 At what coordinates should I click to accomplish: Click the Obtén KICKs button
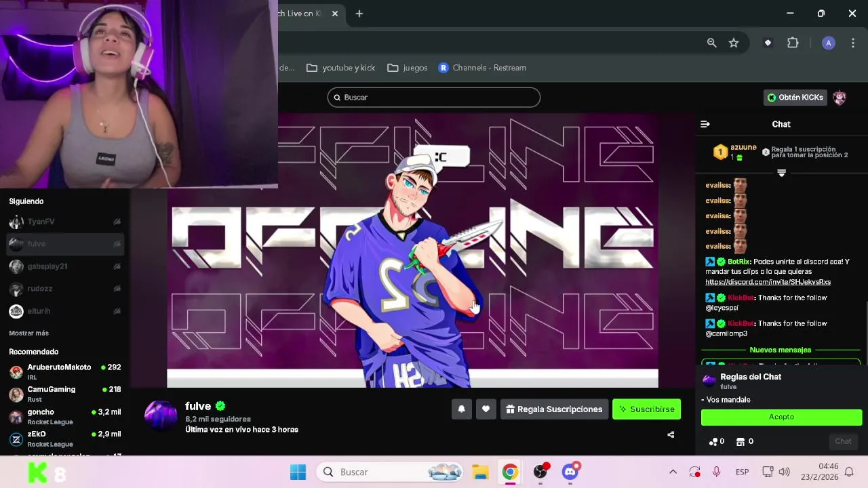pos(795,98)
